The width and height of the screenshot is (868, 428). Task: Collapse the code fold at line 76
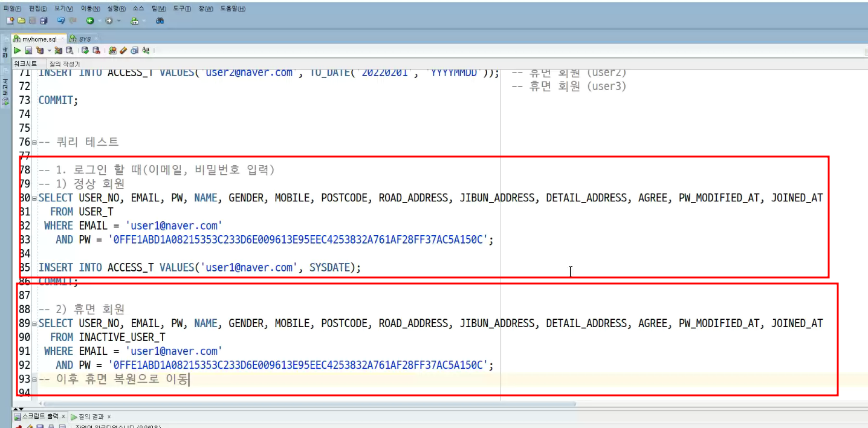click(x=34, y=143)
